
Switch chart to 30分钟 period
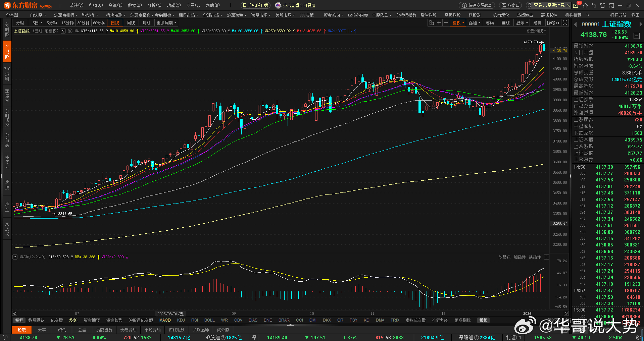tap(83, 23)
